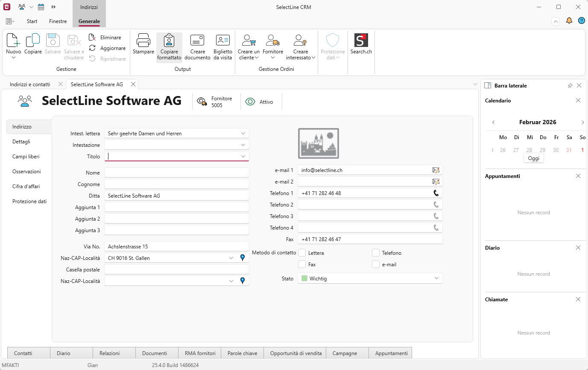Image resolution: width=588 pixels, height=370 pixels.
Task: Click the e-mail 1 compose icon
Action: click(436, 170)
